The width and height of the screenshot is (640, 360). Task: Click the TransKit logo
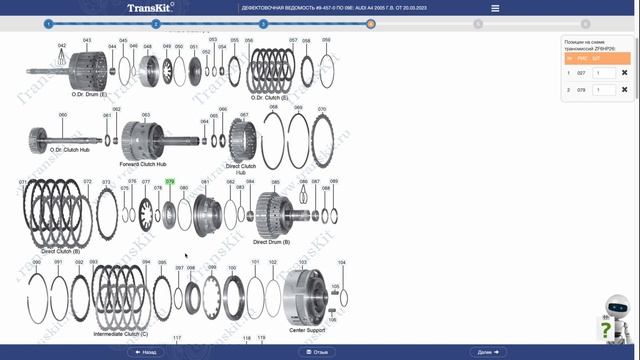pyautogui.click(x=150, y=7)
